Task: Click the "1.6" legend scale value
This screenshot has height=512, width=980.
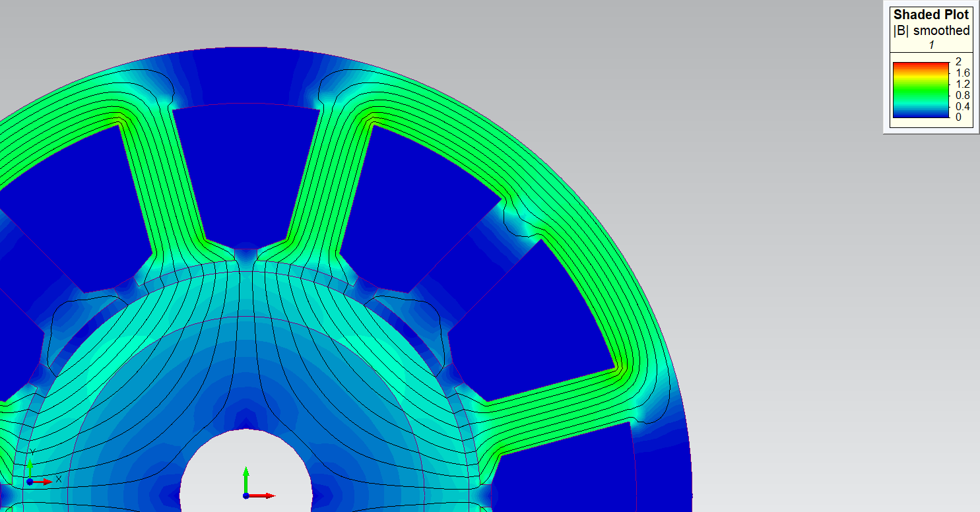Action: pos(962,73)
